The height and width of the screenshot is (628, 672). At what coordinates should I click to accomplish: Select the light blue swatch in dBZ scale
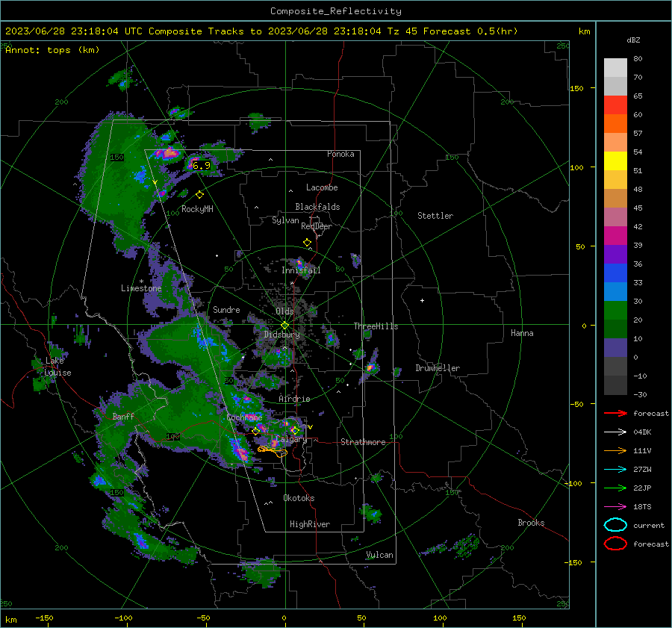coord(615,291)
